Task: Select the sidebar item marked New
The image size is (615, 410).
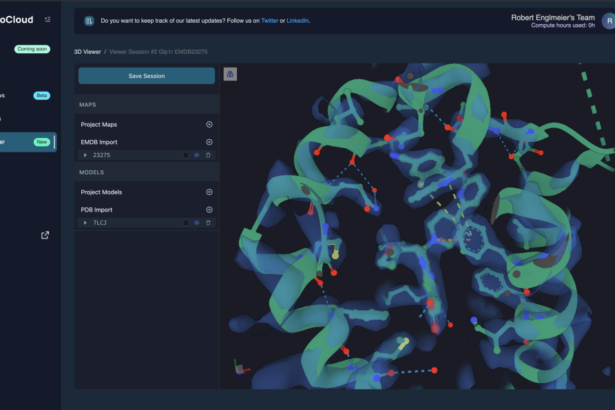Action: [x=20, y=142]
